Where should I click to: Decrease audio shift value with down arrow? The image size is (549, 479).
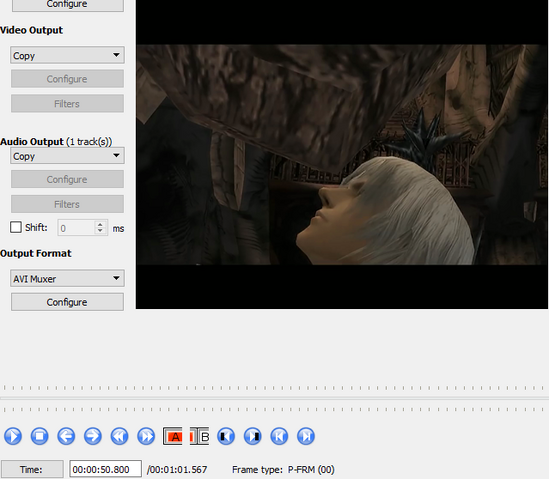100,231
